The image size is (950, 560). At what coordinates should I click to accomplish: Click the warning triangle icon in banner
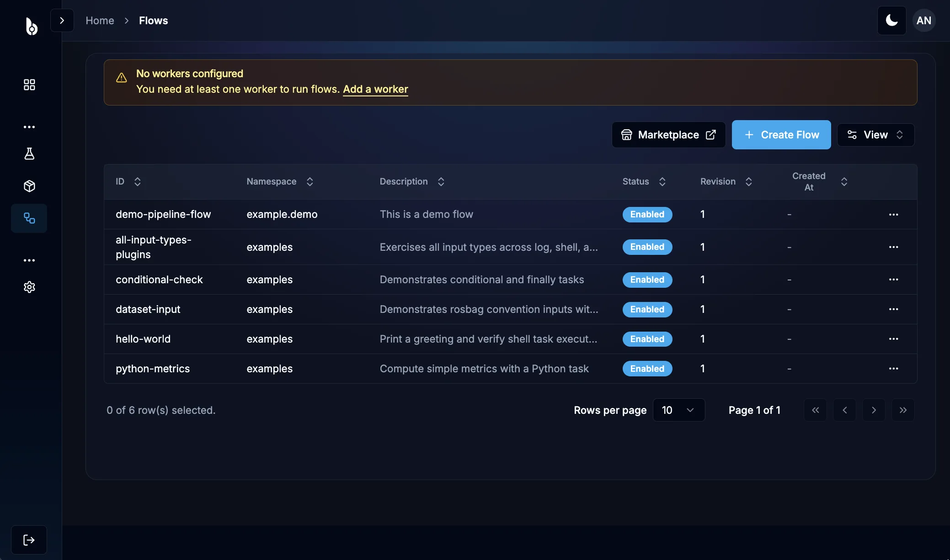click(122, 78)
